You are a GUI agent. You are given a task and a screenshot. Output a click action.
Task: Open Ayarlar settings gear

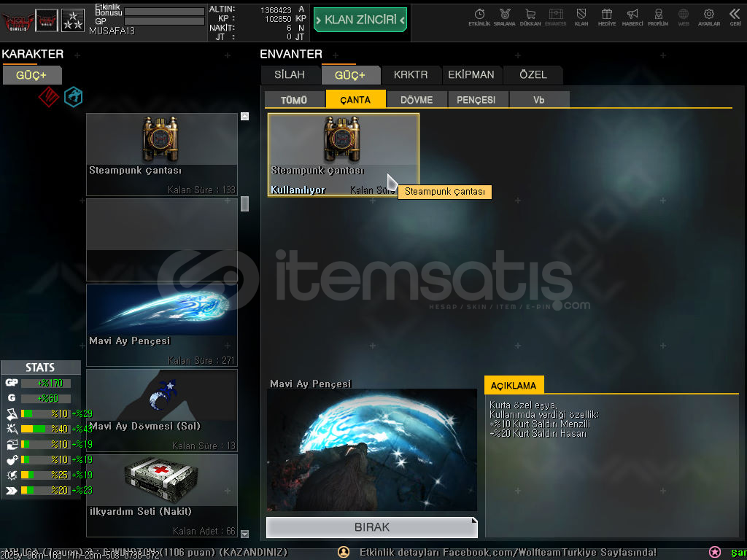pos(708,16)
